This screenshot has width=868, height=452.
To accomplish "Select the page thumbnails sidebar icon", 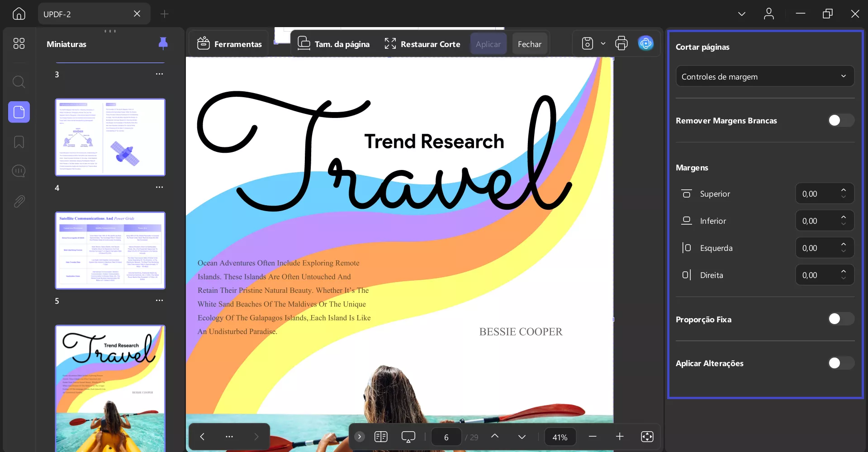I will coord(19,112).
